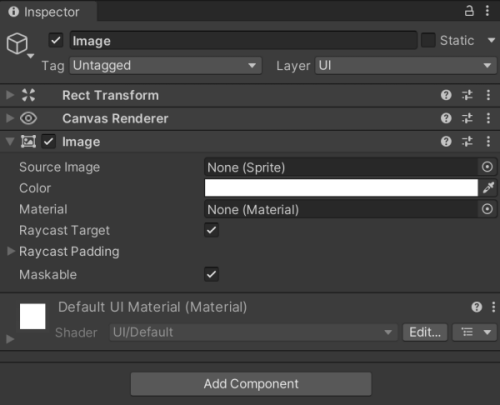Toggle the Static checkbox
The height and width of the screenshot is (405, 500).
(x=428, y=40)
